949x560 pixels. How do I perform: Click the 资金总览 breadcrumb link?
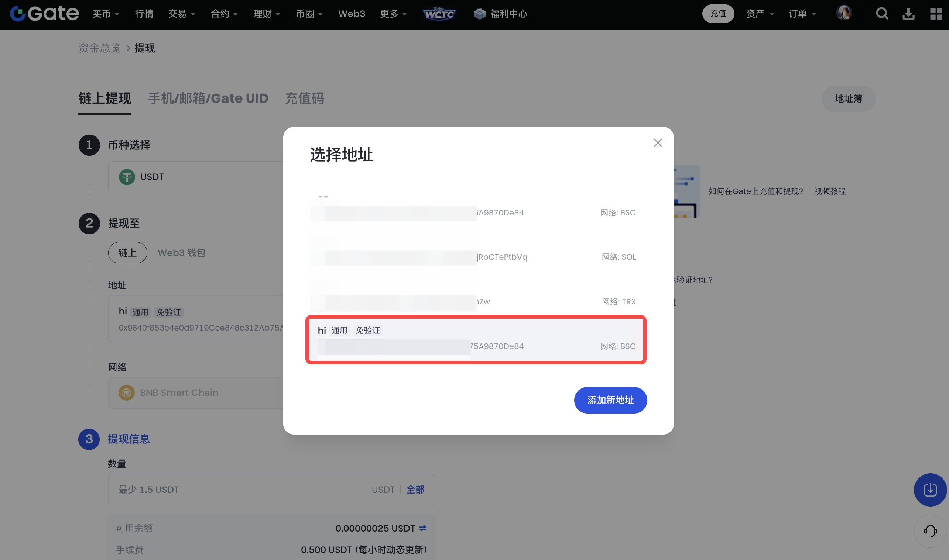(99, 48)
